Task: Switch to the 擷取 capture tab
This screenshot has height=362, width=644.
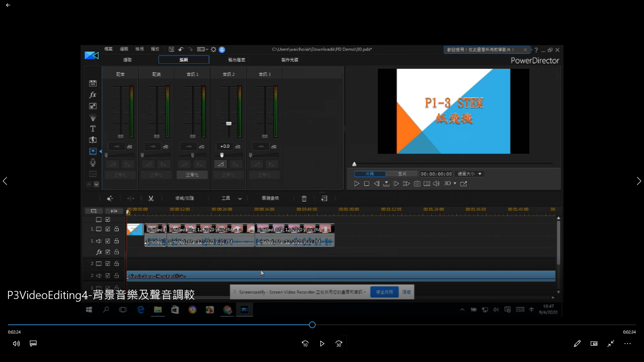Action: [x=127, y=60]
